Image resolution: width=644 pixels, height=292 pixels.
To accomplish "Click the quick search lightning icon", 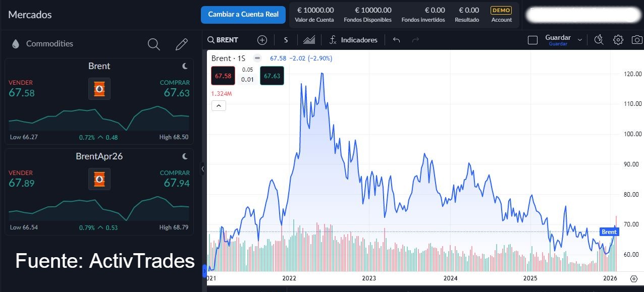I will pos(599,40).
